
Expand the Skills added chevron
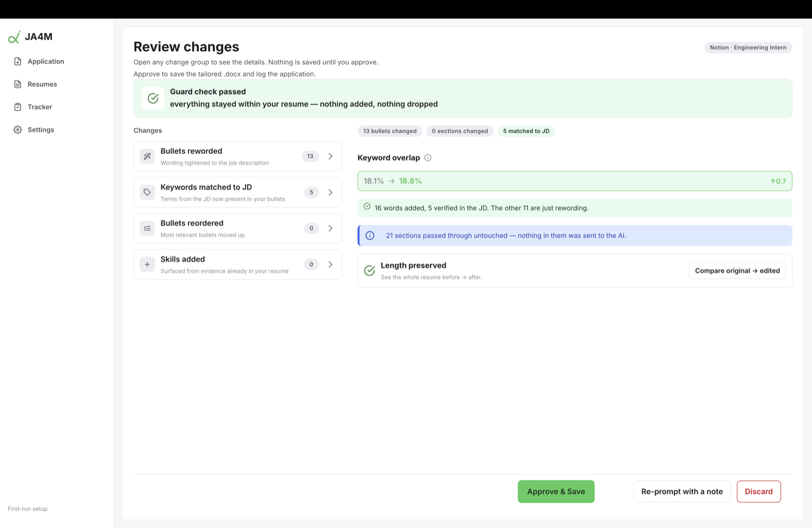coord(330,264)
